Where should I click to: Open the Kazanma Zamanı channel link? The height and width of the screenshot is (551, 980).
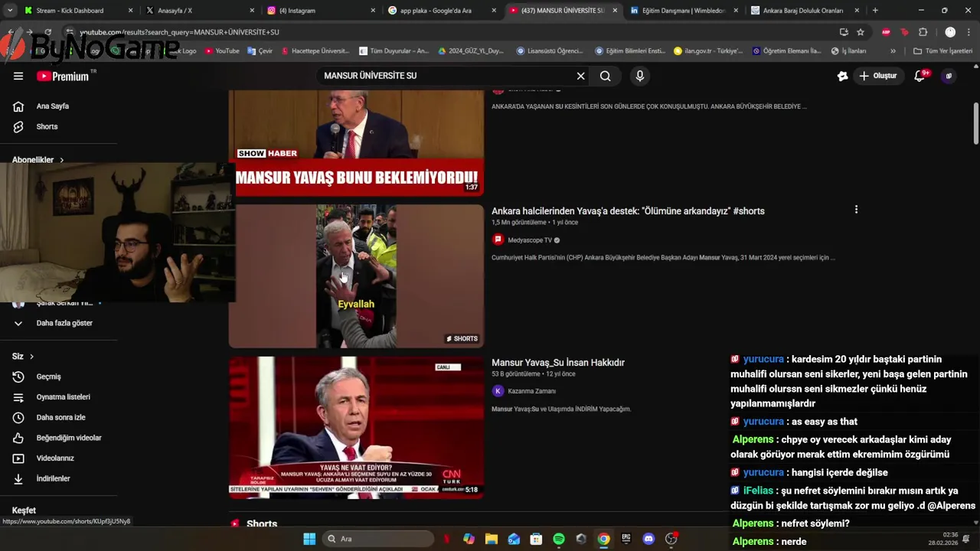[531, 391]
